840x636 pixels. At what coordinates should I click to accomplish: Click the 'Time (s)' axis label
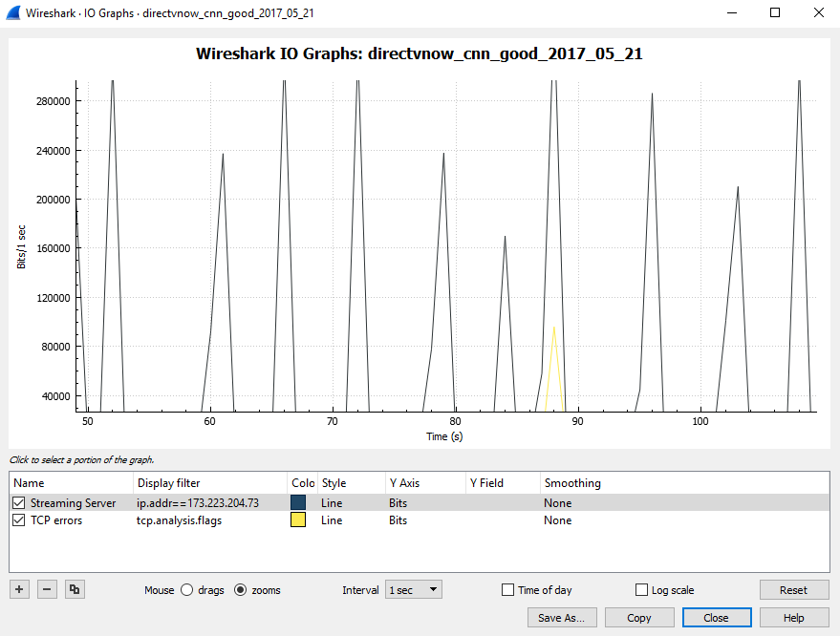(444, 436)
